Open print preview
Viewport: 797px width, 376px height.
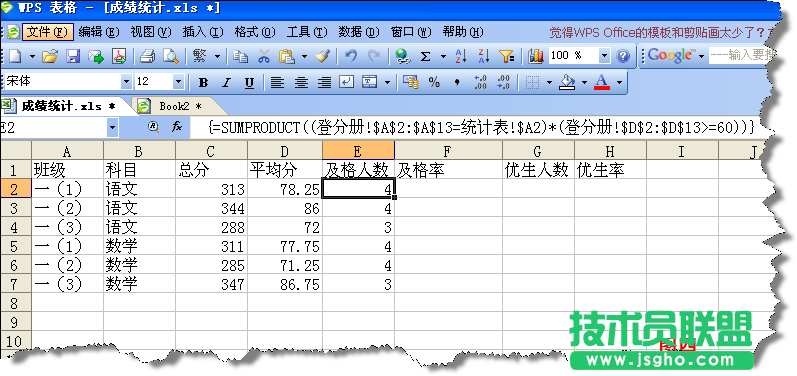coord(170,56)
